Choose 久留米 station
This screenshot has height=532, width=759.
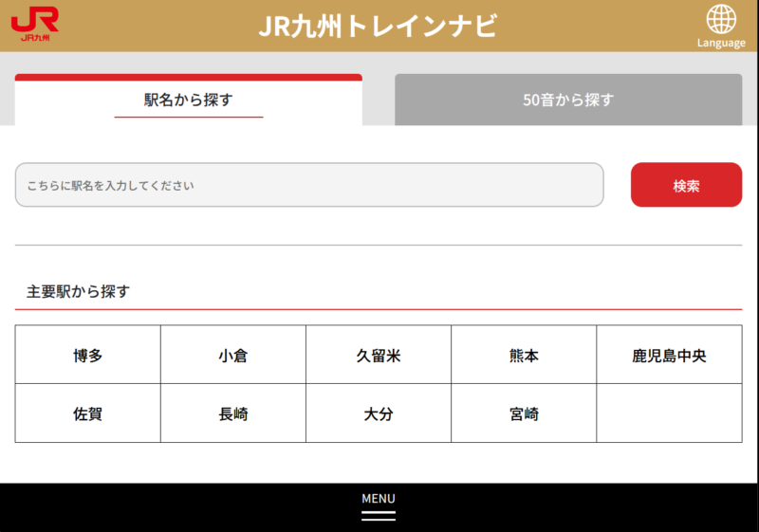click(379, 356)
